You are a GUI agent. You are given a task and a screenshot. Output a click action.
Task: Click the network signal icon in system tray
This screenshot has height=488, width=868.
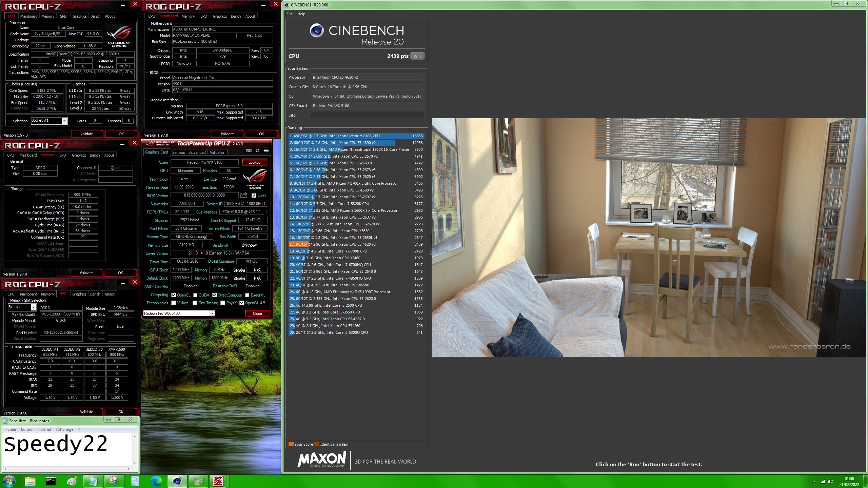(x=823, y=482)
